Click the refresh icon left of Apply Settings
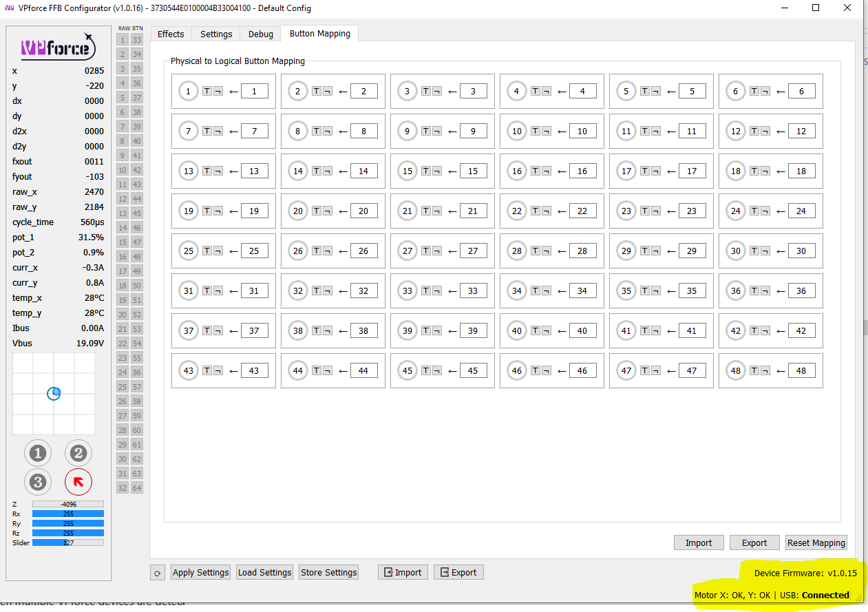Image resolution: width=868 pixels, height=612 pixels. tap(158, 572)
